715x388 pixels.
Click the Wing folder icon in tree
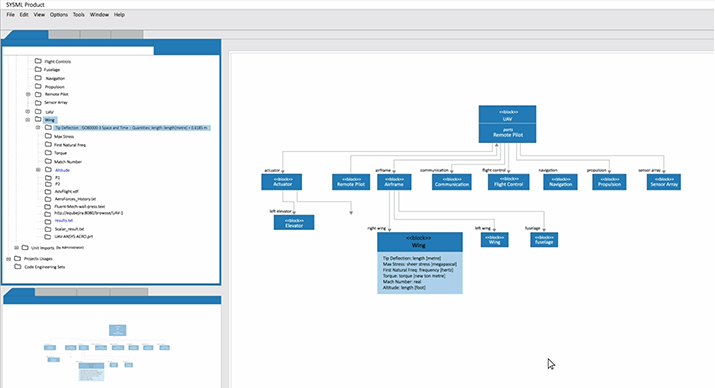[x=38, y=119]
